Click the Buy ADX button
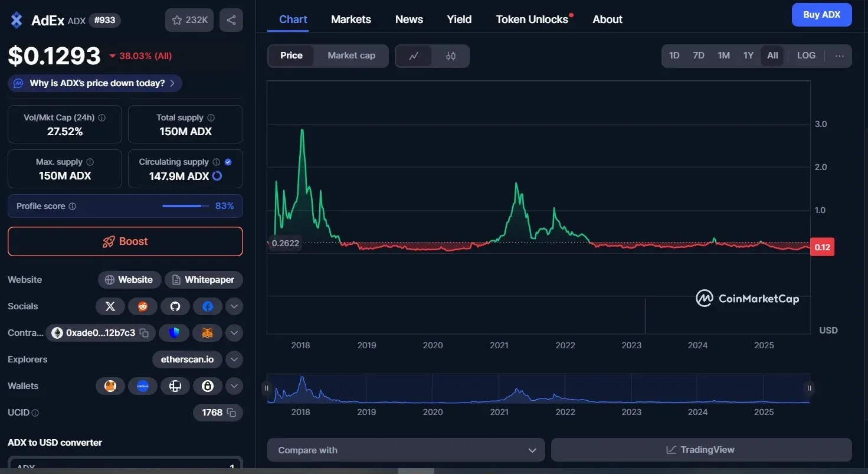 pos(822,15)
